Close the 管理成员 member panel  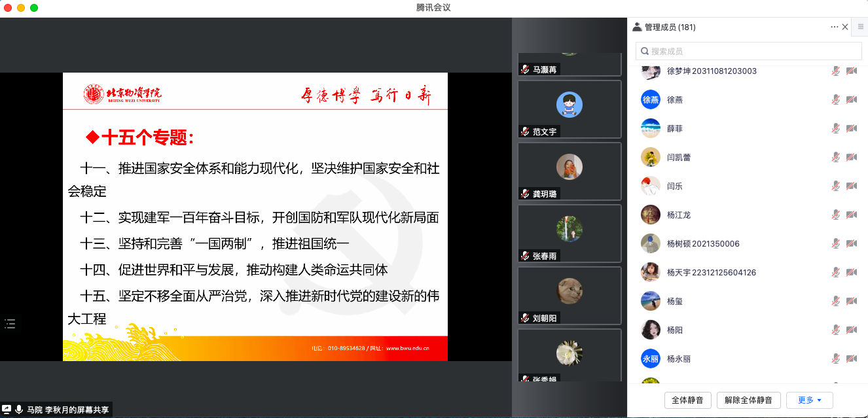[x=845, y=27]
